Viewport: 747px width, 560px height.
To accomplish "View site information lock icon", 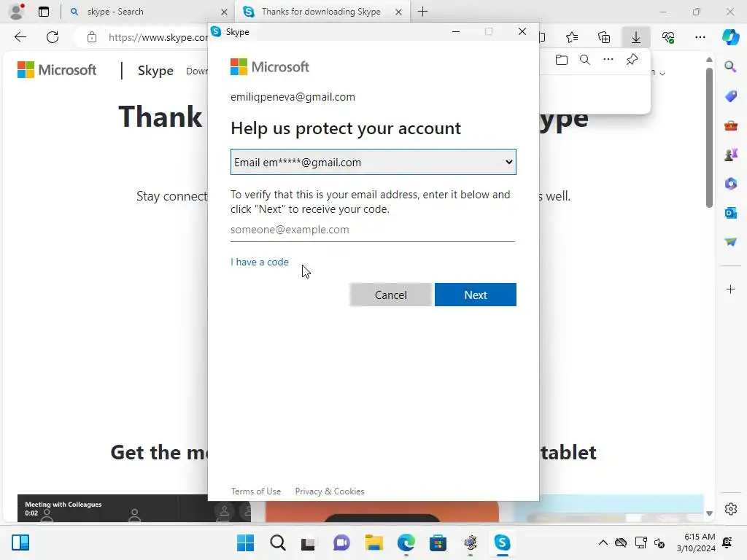I will point(92,37).
